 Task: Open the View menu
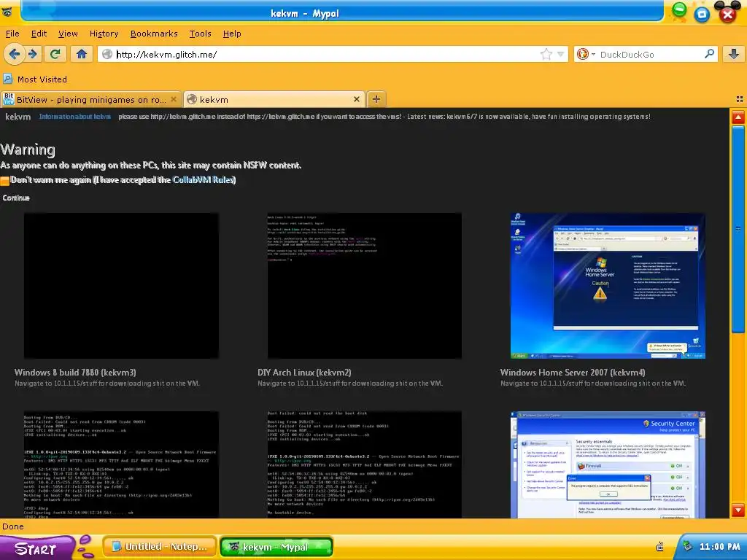pos(68,34)
